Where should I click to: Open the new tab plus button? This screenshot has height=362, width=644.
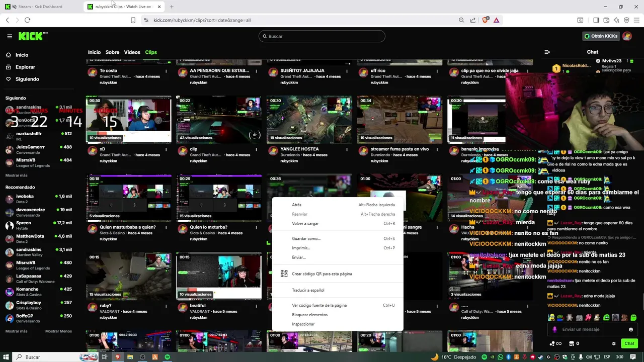click(172, 7)
